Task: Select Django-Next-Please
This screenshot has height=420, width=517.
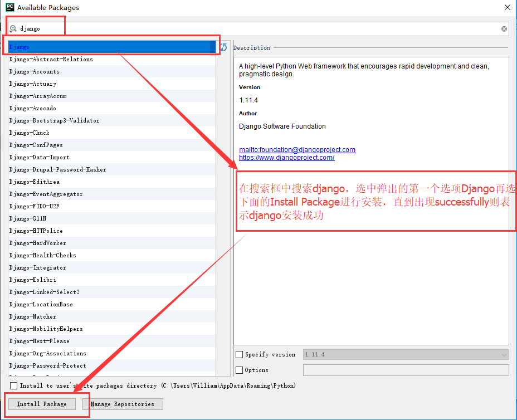Action: tap(112, 341)
